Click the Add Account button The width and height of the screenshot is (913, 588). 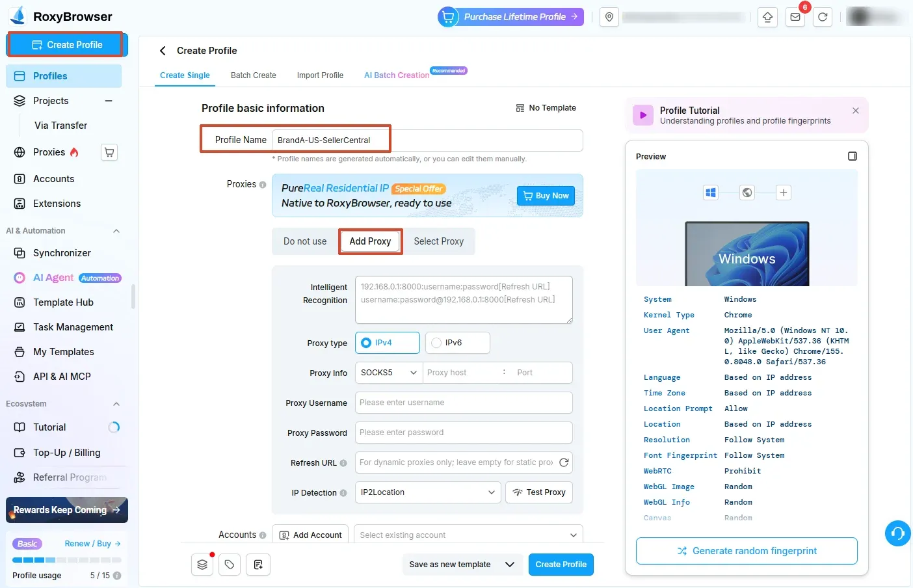[x=310, y=535]
